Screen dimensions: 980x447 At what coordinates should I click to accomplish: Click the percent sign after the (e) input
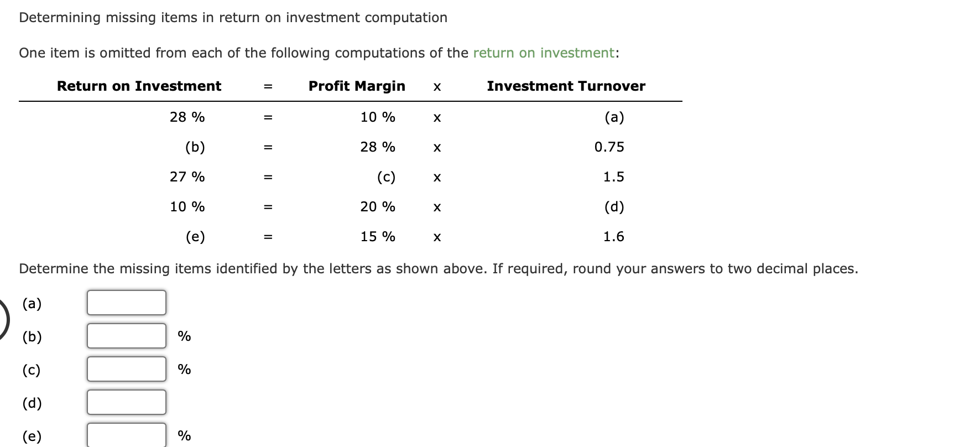point(184,436)
